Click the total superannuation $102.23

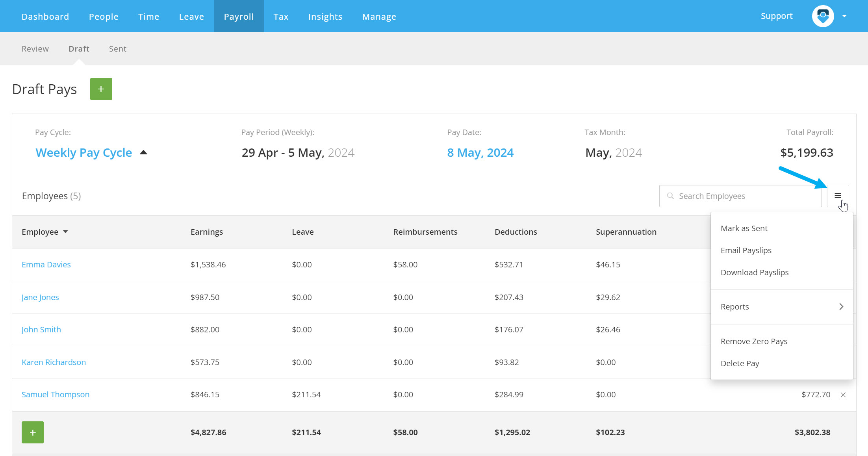point(610,432)
